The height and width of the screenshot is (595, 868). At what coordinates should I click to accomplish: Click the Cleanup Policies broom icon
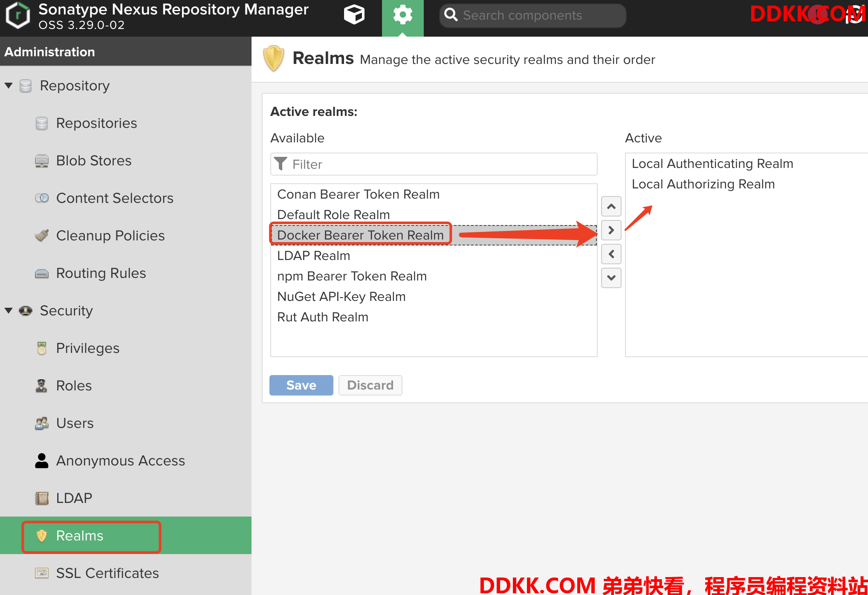(42, 236)
